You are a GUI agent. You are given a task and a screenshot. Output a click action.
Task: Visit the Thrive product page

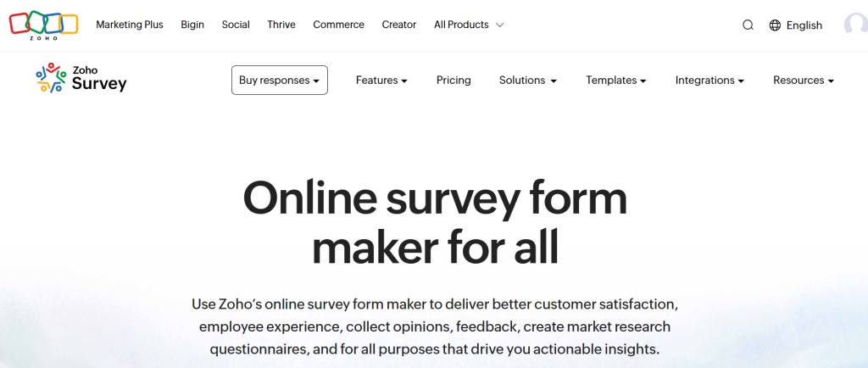coord(281,25)
